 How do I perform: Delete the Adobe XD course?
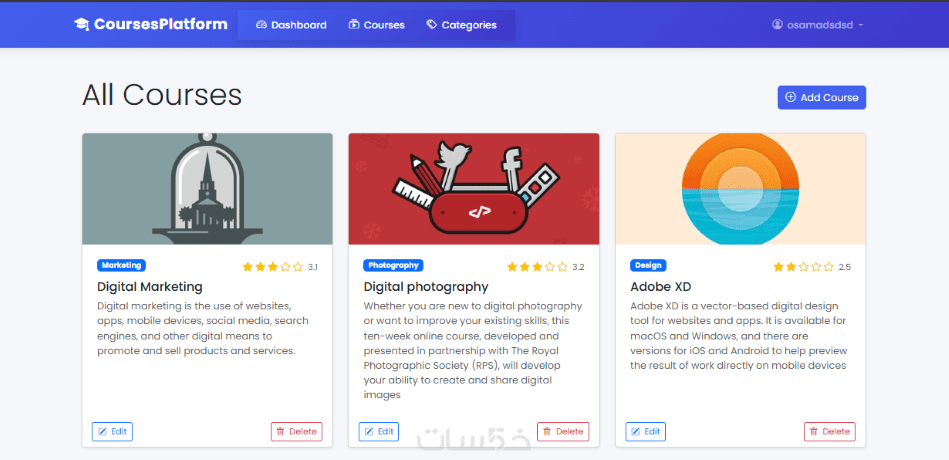point(829,432)
